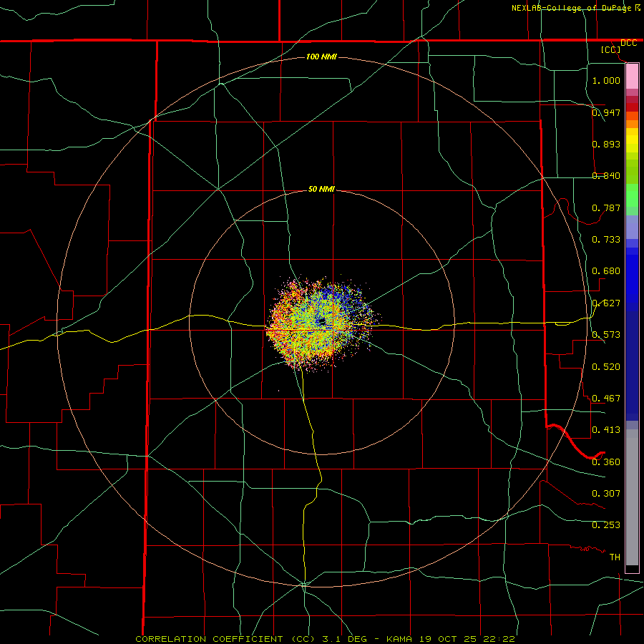
Task: Select the 0.360 legend value
Action: pos(606,462)
